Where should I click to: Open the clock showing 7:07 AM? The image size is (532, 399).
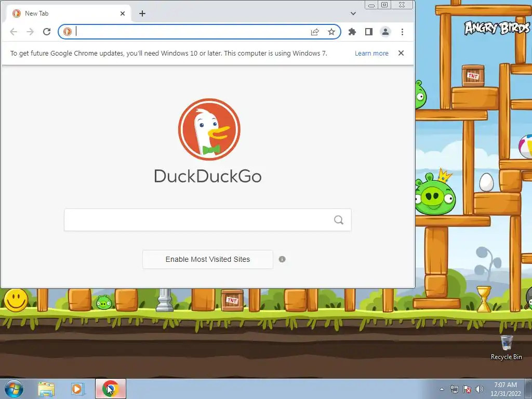[x=506, y=389]
